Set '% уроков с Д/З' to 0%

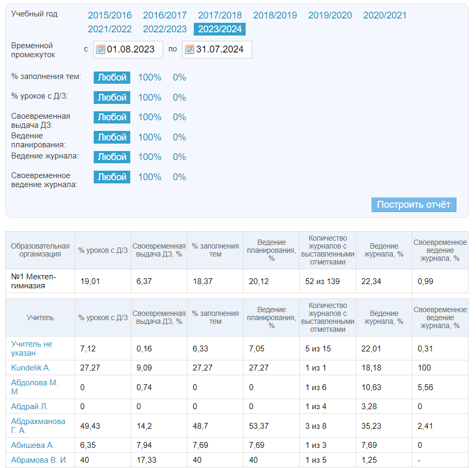(179, 98)
